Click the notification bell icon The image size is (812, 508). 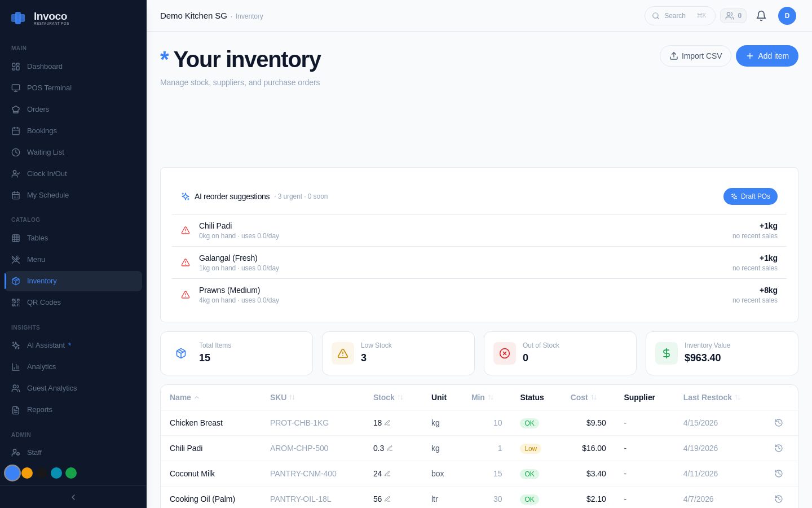point(761,16)
